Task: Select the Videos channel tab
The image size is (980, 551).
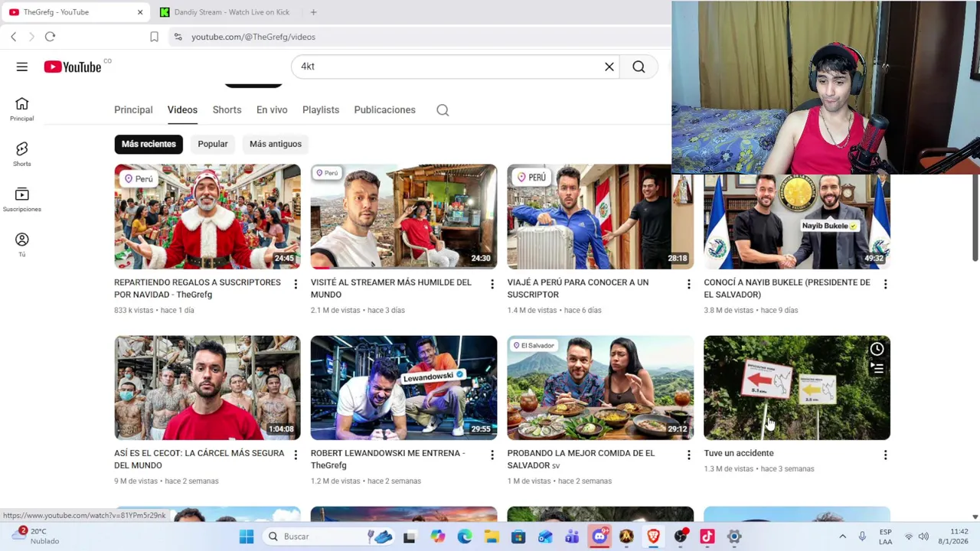Action: point(182,110)
